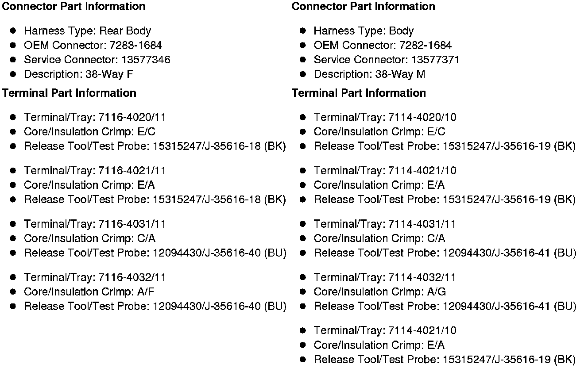
Task: Select Terminal/Tray 7116-4032/11 text
Action: click(95, 277)
